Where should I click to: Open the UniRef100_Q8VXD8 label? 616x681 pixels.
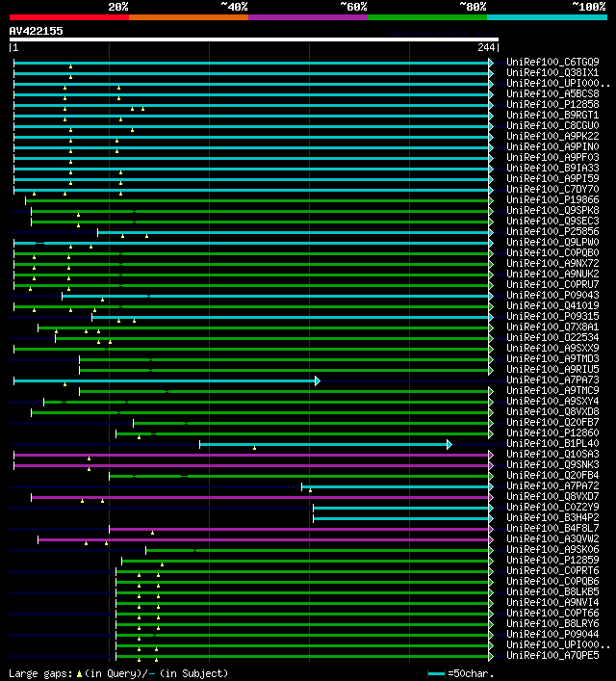coord(552,411)
